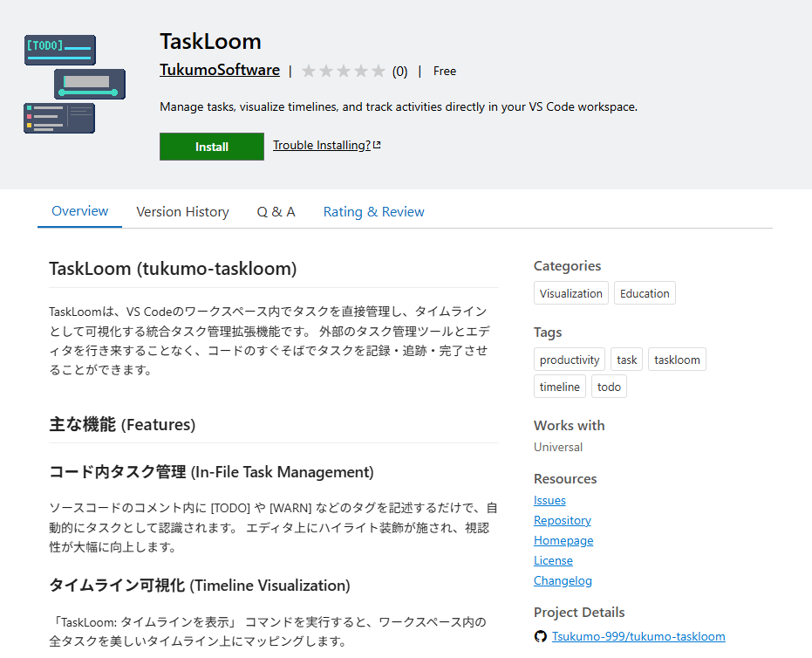Install the TaskLoom extension
Image resolution: width=812 pixels, height=658 pixels.
(212, 147)
